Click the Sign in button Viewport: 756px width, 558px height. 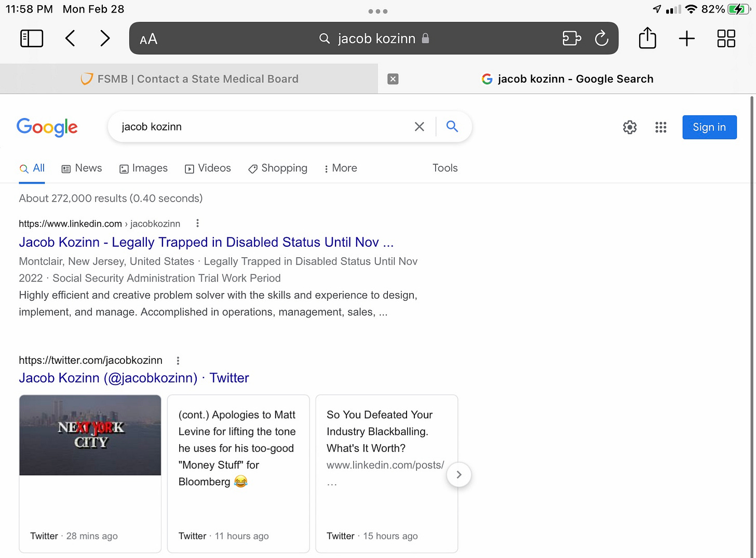[x=709, y=127]
